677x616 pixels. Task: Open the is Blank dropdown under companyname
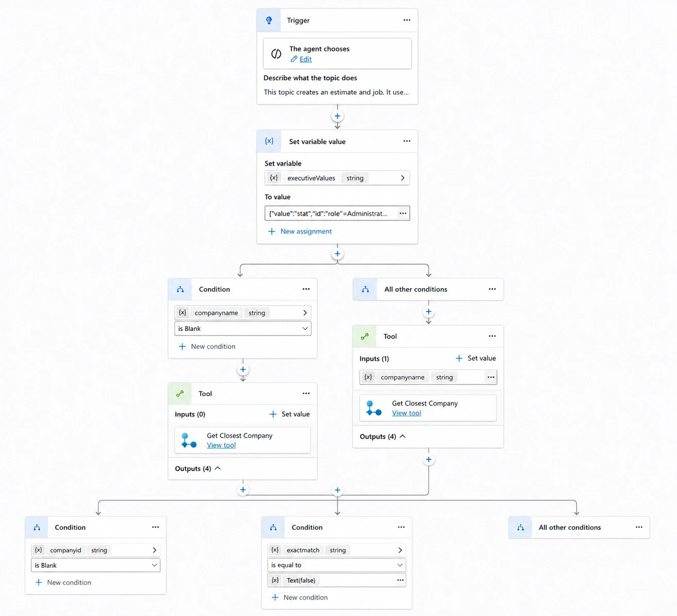[x=243, y=328]
